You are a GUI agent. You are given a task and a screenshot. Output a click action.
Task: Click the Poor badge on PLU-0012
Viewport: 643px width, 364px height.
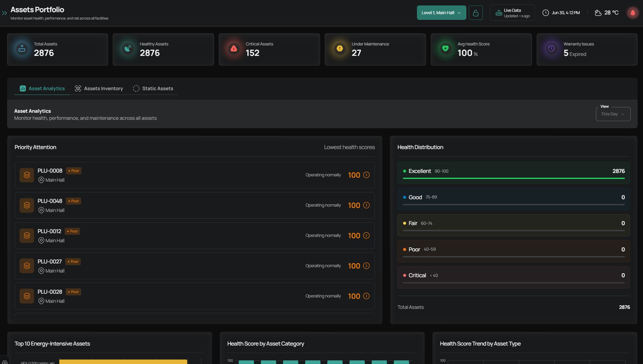[x=72, y=231]
